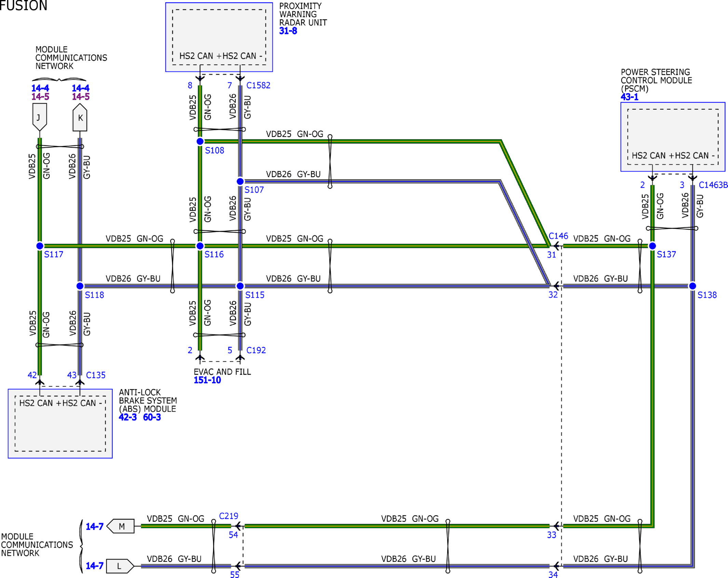
Task: Open the 14-7 link beside connector M
Action: pos(94,526)
